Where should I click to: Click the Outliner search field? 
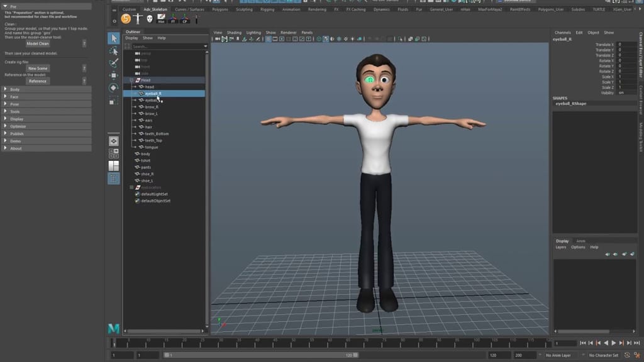(x=167, y=47)
